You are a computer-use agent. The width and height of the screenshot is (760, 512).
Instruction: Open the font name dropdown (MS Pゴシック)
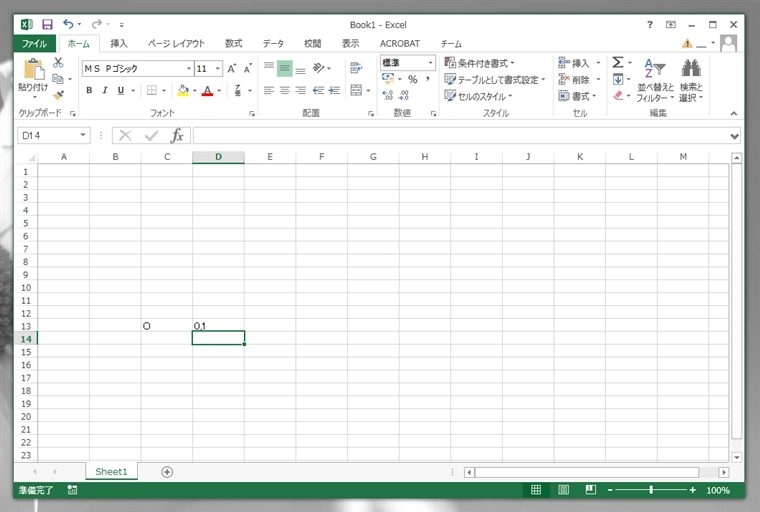(x=189, y=68)
